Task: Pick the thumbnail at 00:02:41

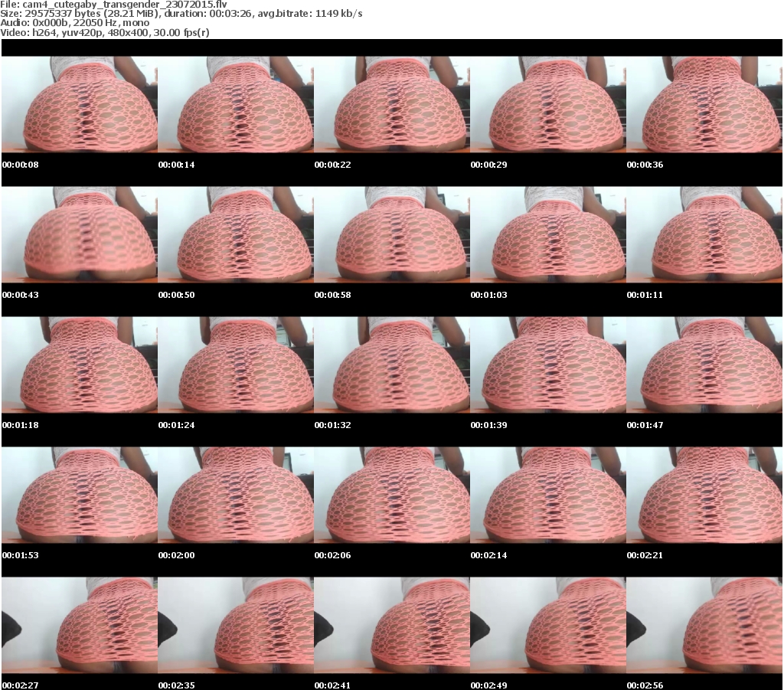Action: click(392, 625)
